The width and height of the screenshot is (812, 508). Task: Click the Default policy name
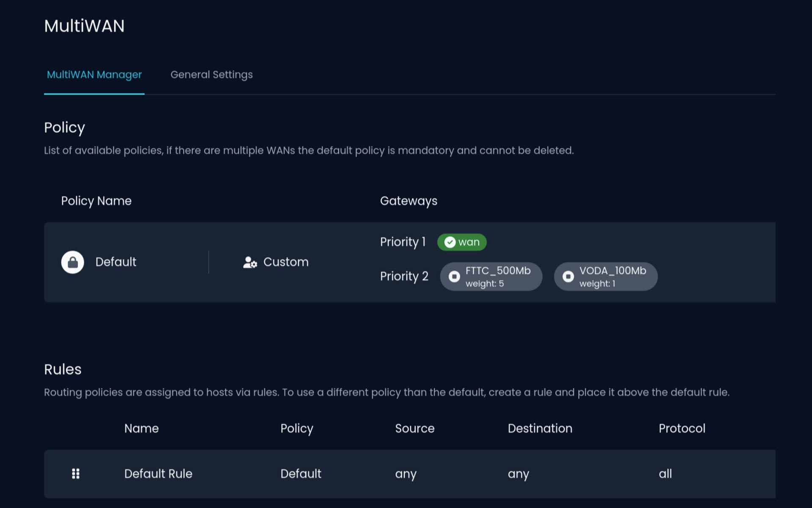[116, 262]
